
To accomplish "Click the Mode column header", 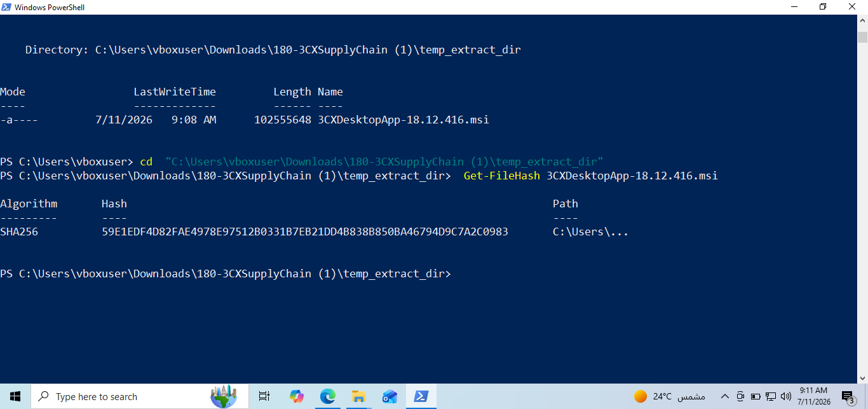I will [13, 92].
